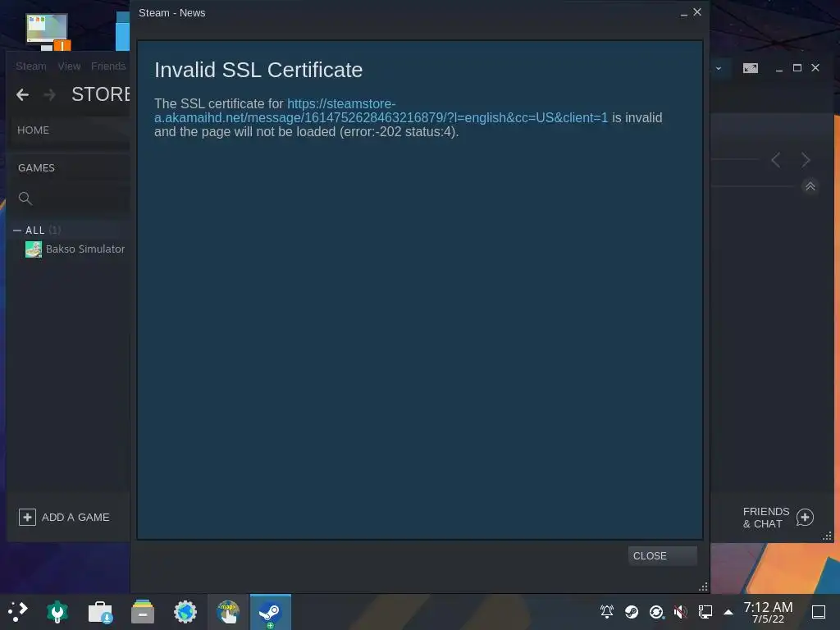Click ADD A GAME text

tap(75, 517)
